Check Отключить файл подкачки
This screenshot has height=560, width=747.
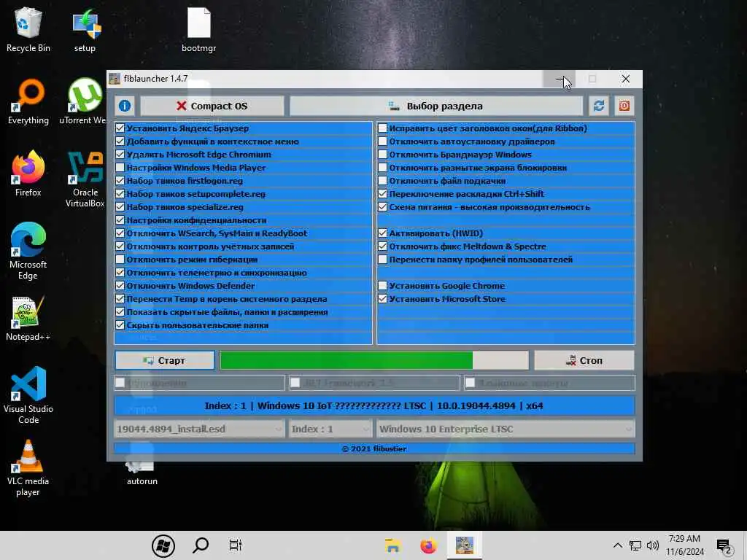(x=382, y=181)
